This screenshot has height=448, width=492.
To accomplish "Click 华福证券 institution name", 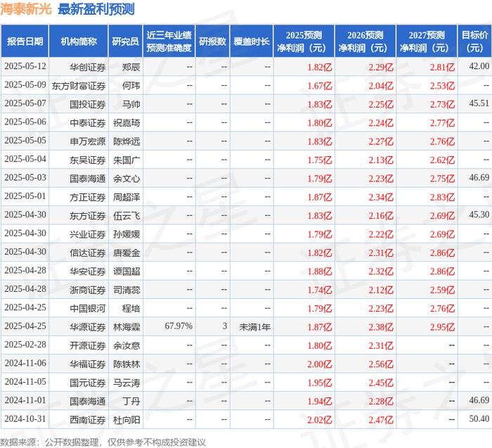I will pyautogui.click(x=88, y=364).
